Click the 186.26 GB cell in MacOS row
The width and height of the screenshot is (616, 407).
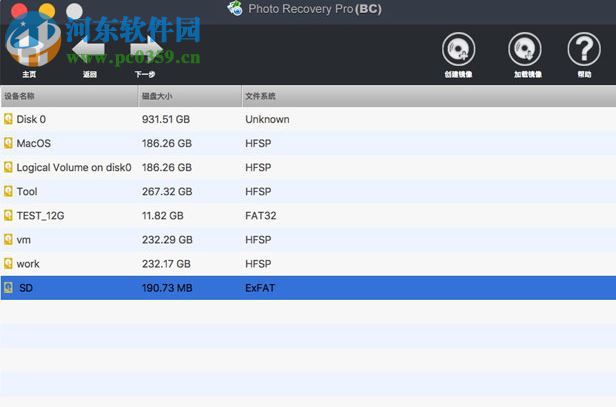click(x=167, y=143)
